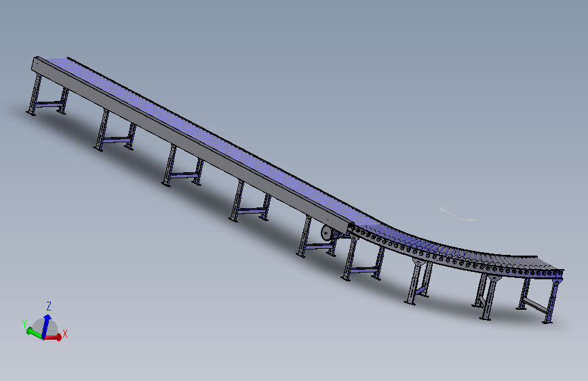Viewport: 588px width, 381px height.
Task: Click the small arrow sketch above the conveyor
Action: [458, 214]
